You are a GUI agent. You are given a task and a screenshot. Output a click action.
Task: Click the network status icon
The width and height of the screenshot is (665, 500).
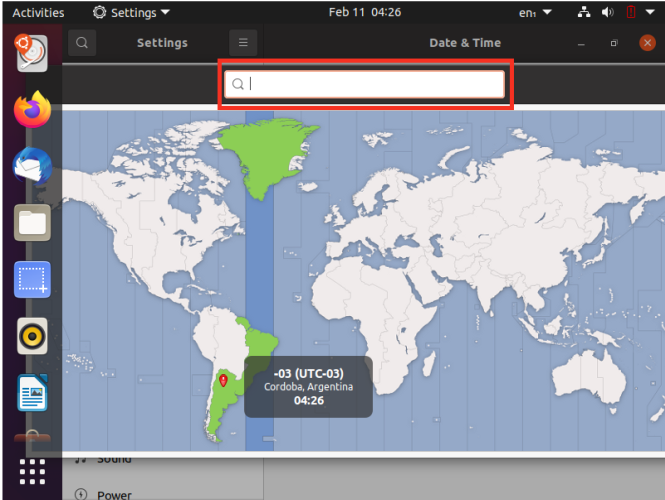pyautogui.click(x=584, y=12)
